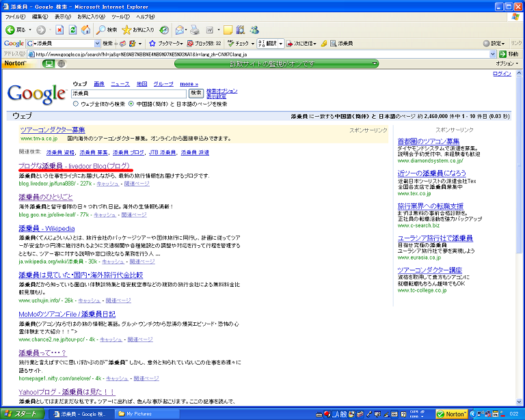Screen dimensions: 525x420
Task: Print the page with the printer icon
Action: pos(195,30)
